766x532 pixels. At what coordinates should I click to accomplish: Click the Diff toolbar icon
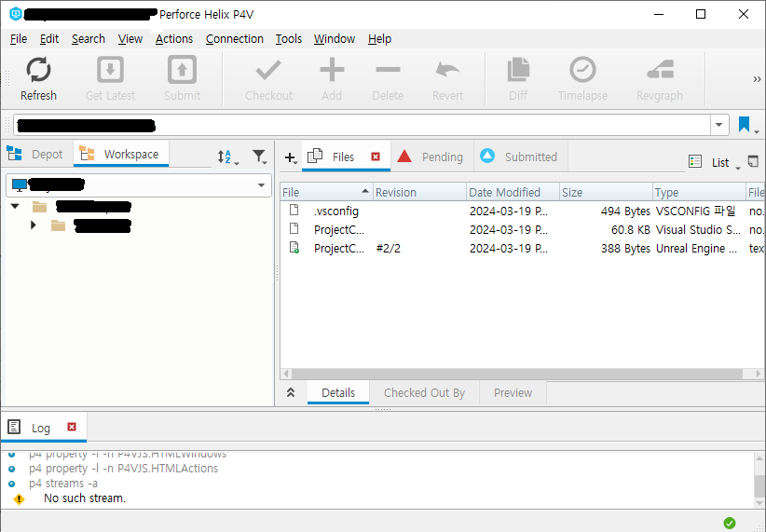518,69
